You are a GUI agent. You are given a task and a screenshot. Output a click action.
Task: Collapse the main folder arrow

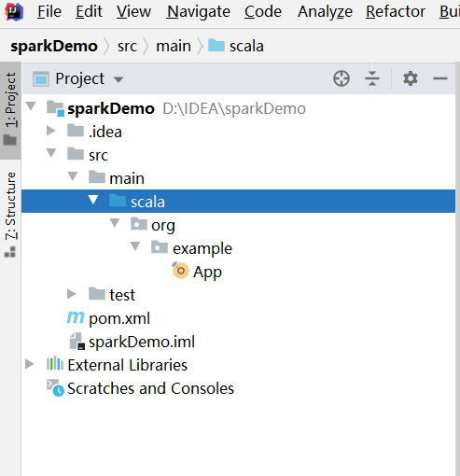pos(73,176)
